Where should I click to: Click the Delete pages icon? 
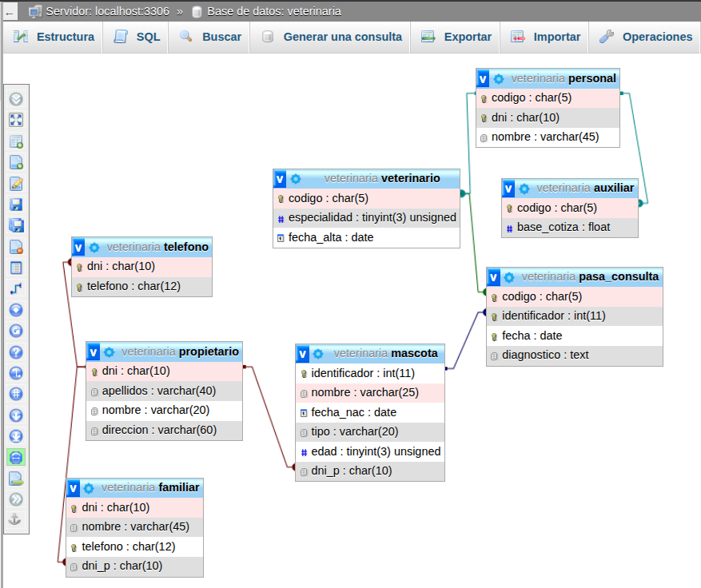tap(16, 247)
